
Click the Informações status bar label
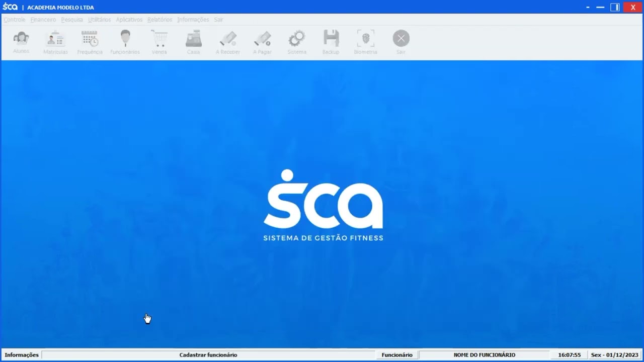[x=22, y=355]
